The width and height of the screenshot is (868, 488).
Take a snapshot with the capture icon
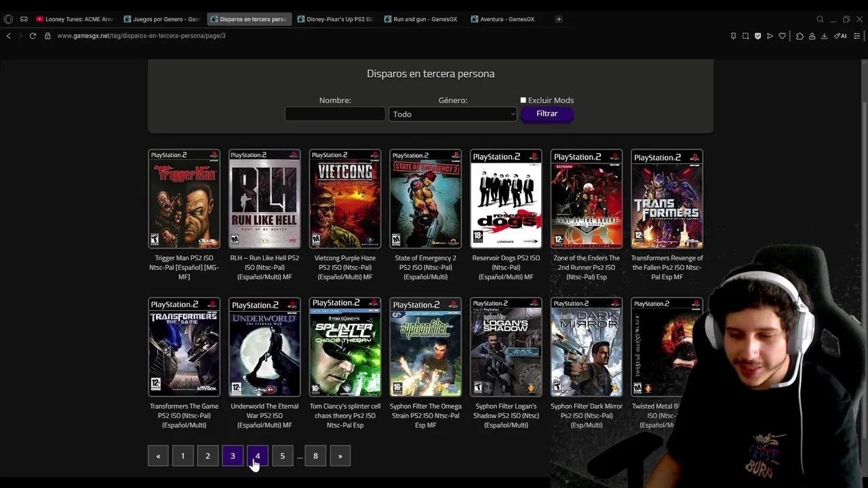pos(745,36)
